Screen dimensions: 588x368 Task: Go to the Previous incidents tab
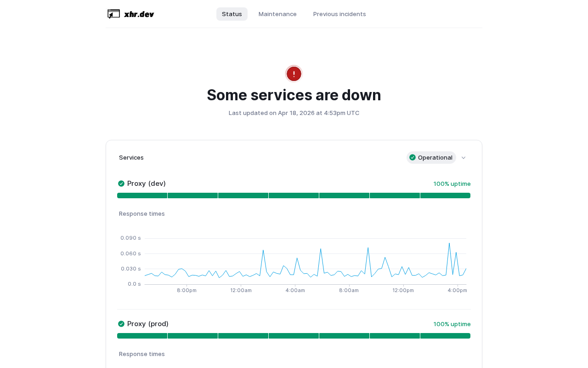pos(339,14)
